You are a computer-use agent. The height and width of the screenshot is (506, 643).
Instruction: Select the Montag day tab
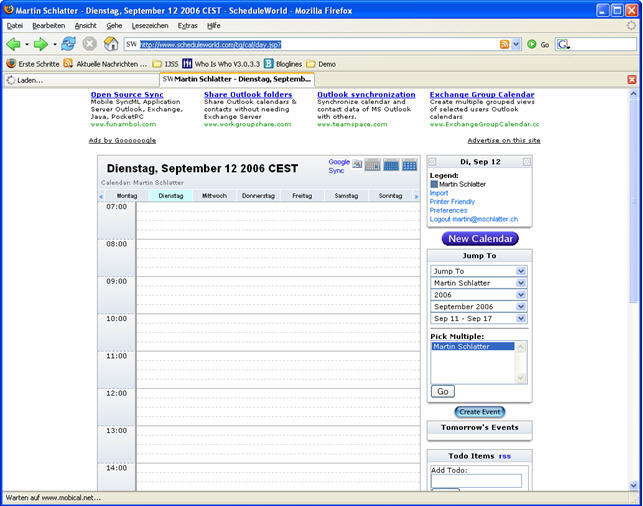127,196
